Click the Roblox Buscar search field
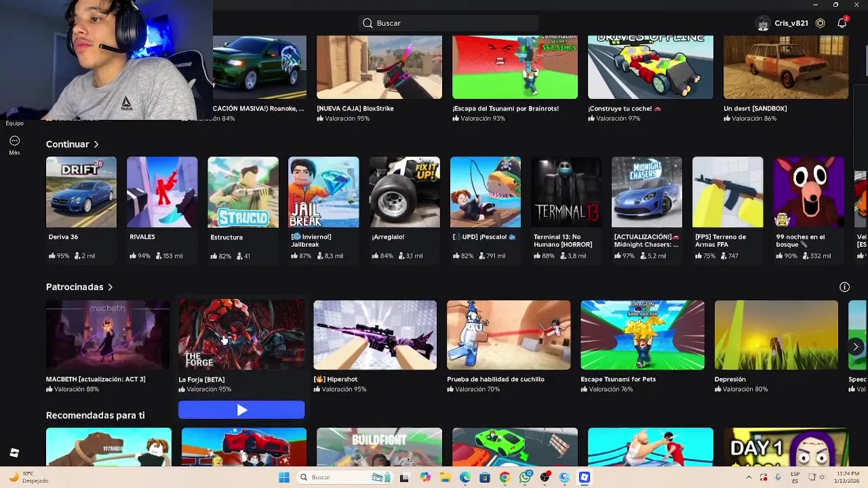 tap(448, 23)
